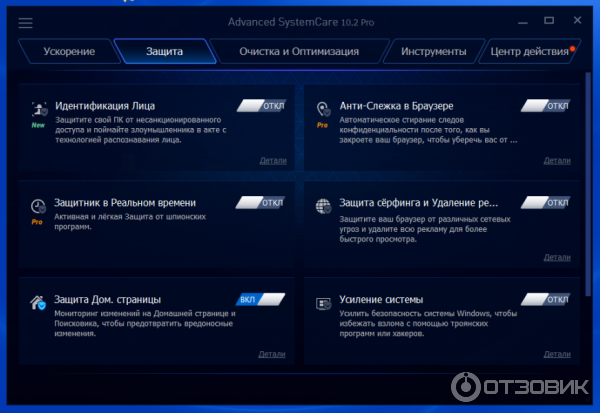Open the hamburger menu in the title bar
This screenshot has height=413, width=600.
tap(25, 22)
